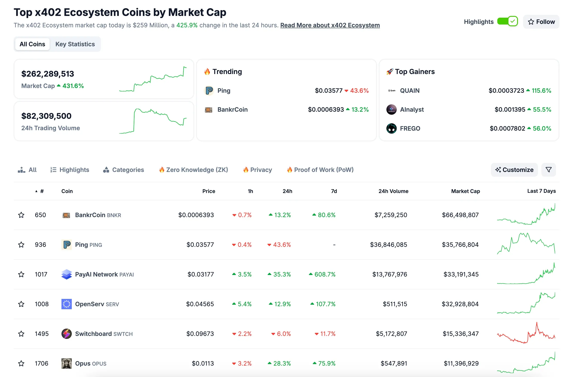Click the PayAI Network coin icon
Image resolution: width=588 pixels, height=377 pixels.
pos(66,274)
